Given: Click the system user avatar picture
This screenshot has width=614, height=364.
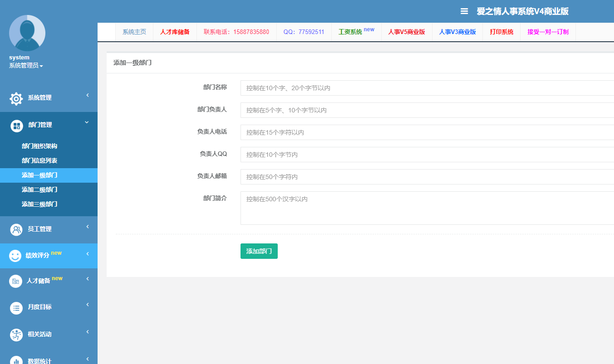Looking at the screenshot, I should (x=27, y=33).
